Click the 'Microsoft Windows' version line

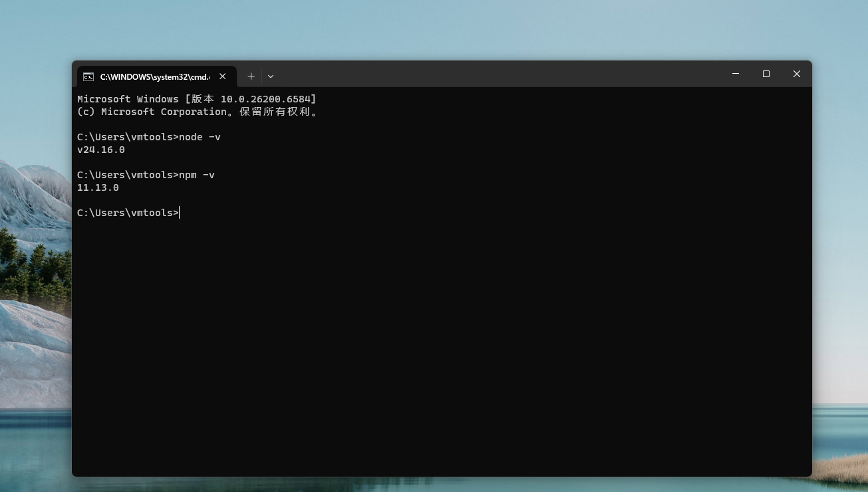197,99
